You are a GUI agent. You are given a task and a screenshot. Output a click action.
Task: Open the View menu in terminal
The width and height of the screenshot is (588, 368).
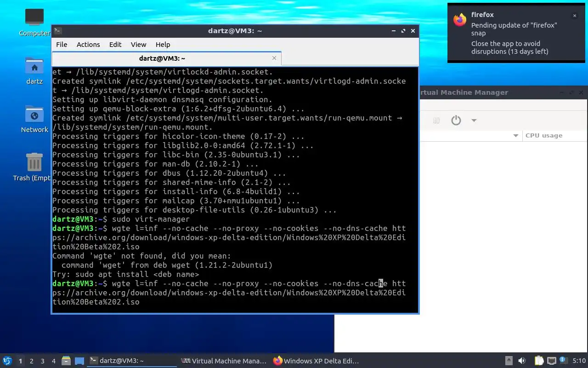(138, 45)
